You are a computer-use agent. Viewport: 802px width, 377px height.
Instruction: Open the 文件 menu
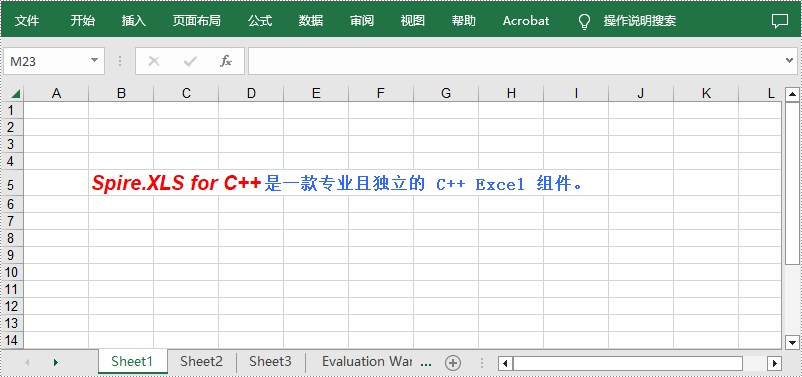point(27,20)
